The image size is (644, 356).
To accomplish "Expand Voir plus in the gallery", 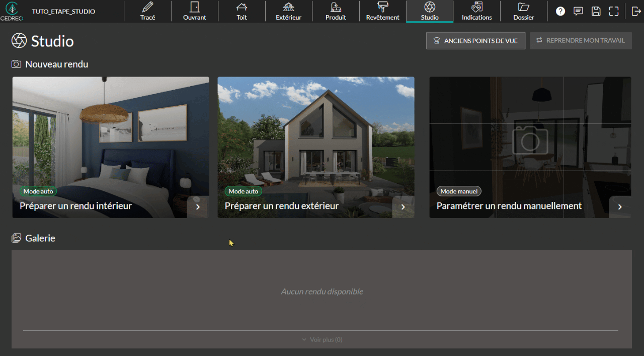I will [x=322, y=339].
